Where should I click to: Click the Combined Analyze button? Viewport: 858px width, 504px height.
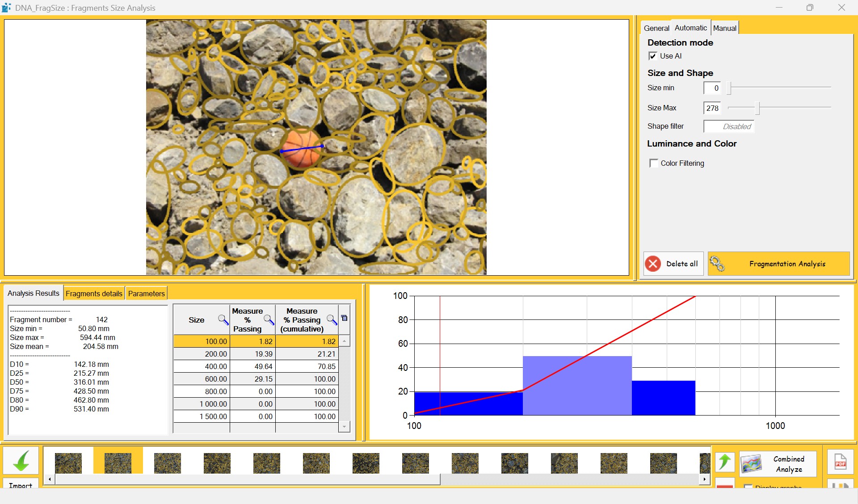coord(778,464)
